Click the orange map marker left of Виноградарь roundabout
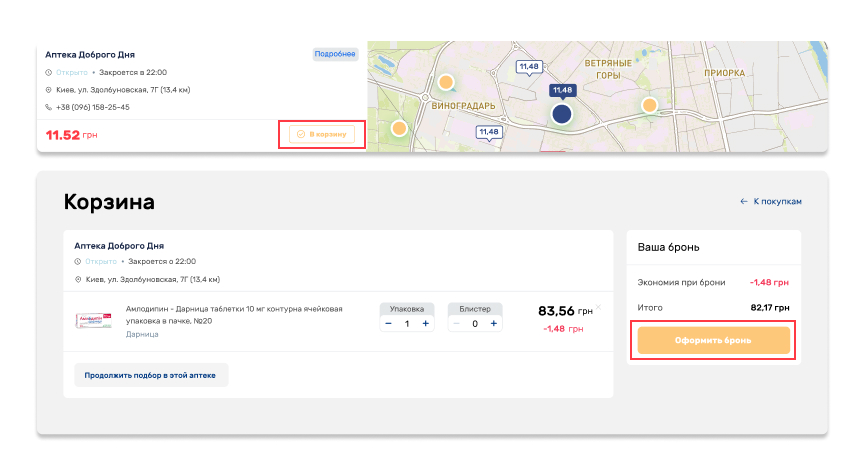864x476 pixels. [x=399, y=128]
